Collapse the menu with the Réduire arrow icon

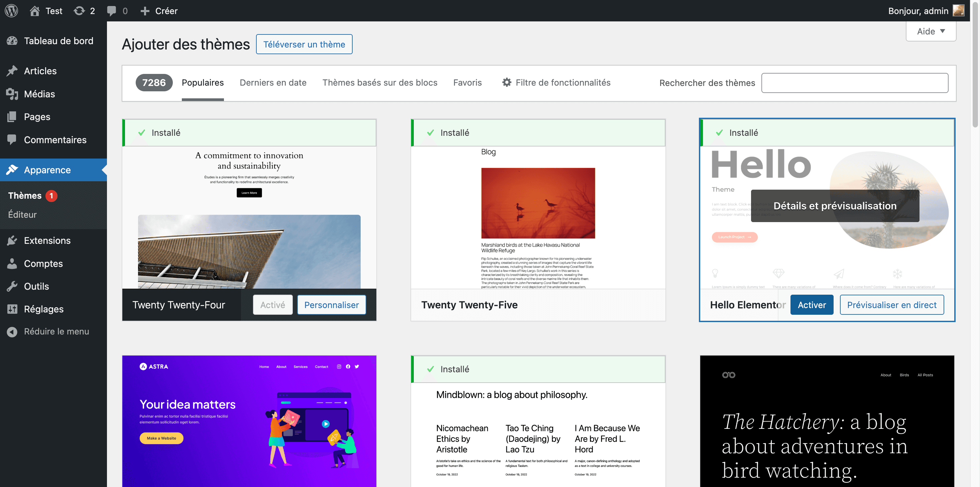[12, 332]
